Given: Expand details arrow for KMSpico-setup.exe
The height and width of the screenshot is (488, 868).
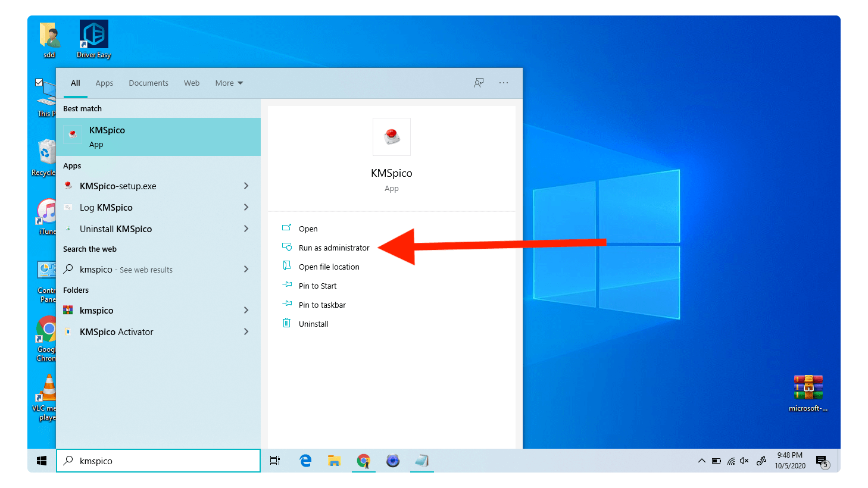Looking at the screenshot, I should point(246,186).
